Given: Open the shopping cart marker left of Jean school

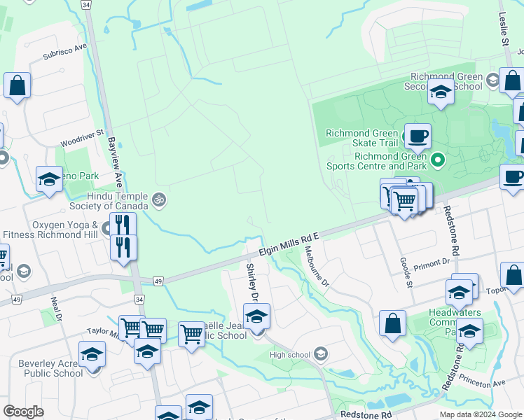Looking at the screenshot, I should pos(191,335).
